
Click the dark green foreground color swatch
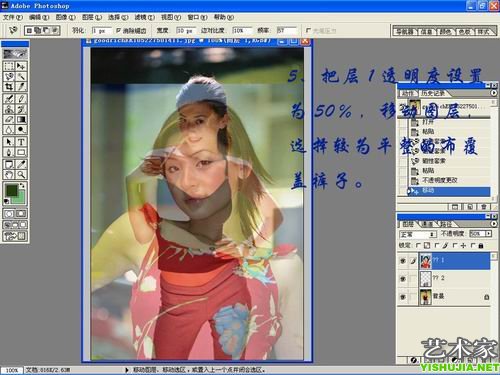click(11, 191)
